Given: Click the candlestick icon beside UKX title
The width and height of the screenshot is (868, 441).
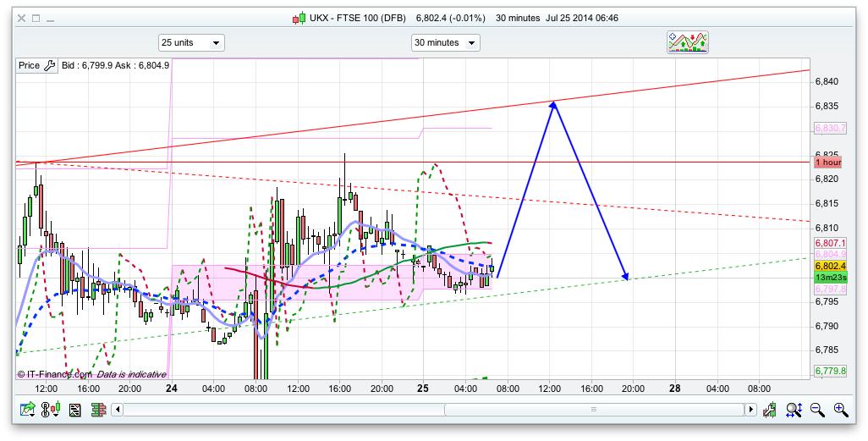Looking at the screenshot, I should (299, 19).
